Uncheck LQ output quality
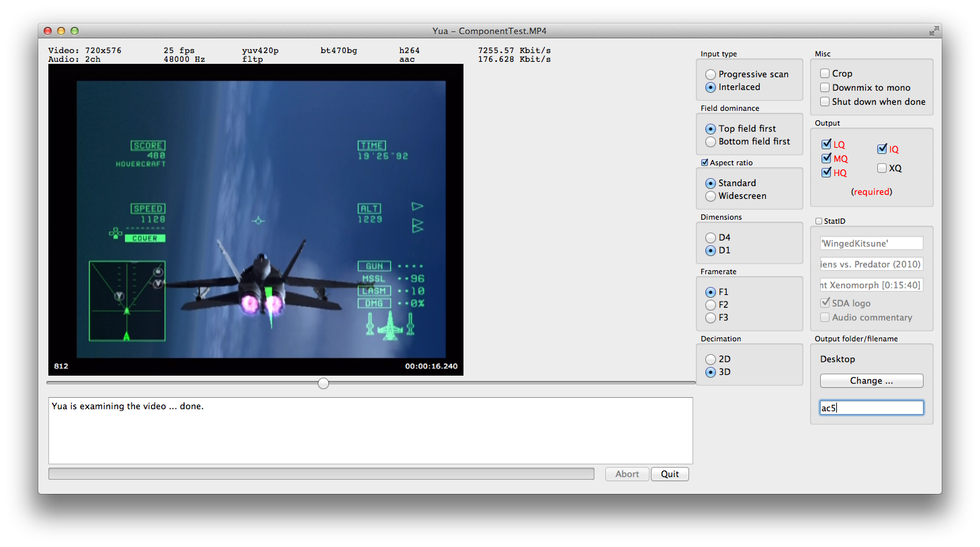Image resolution: width=980 pixels, height=547 pixels. click(826, 144)
